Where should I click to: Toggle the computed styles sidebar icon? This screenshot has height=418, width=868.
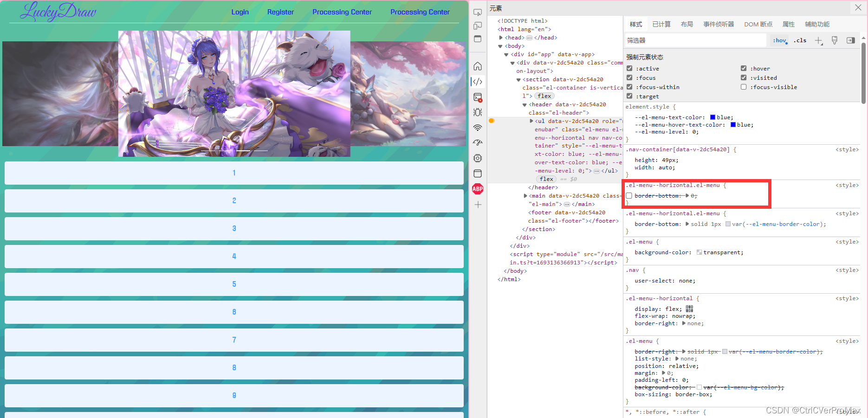pos(850,40)
